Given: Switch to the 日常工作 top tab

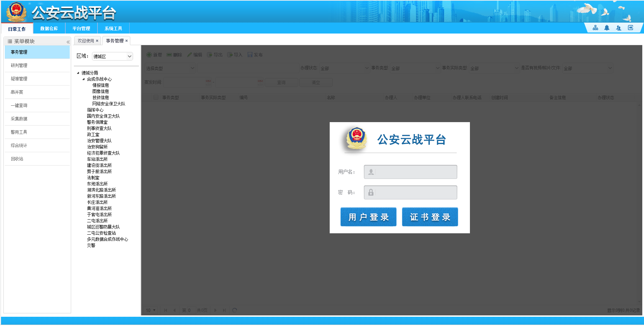Looking at the screenshot, I should pyautogui.click(x=17, y=29).
